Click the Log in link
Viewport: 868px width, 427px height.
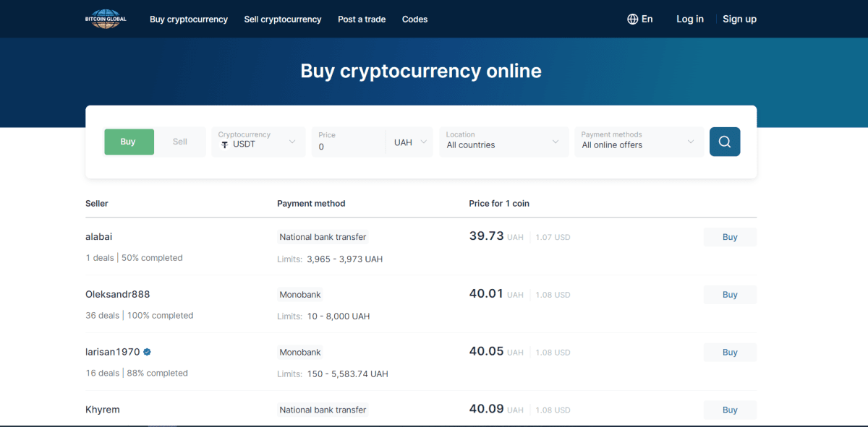(689, 19)
